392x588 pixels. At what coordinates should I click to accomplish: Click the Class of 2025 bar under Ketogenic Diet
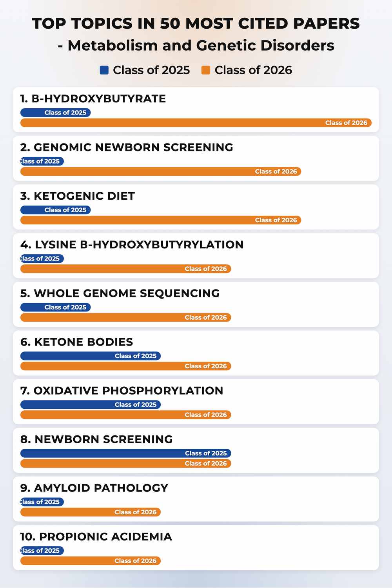pyautogui.click(x=56, y=210)
